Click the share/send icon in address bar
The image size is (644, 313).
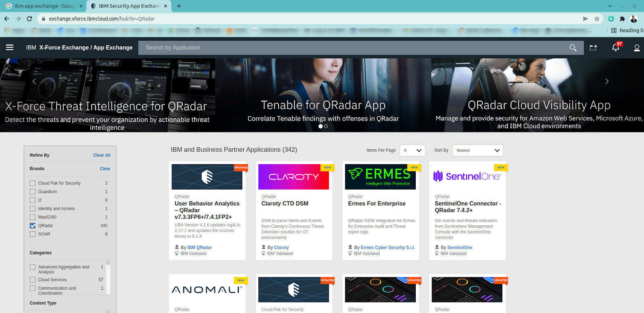coord(586,19)
